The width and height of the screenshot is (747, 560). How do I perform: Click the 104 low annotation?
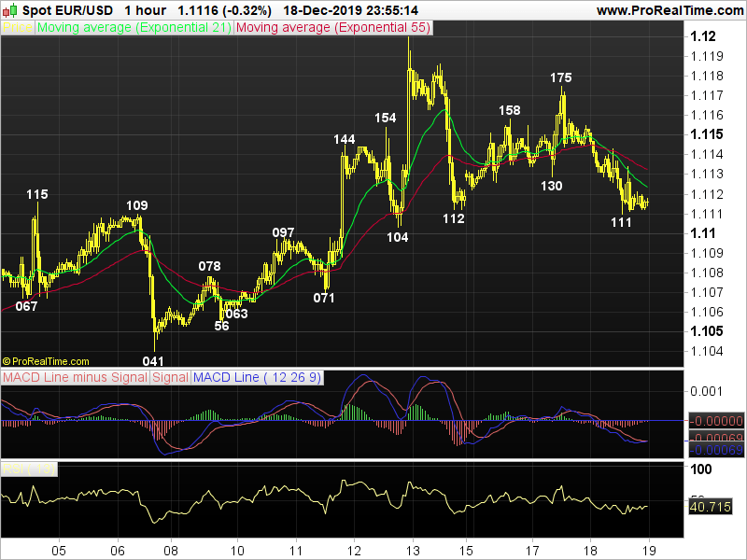click(x=398, y=237)
